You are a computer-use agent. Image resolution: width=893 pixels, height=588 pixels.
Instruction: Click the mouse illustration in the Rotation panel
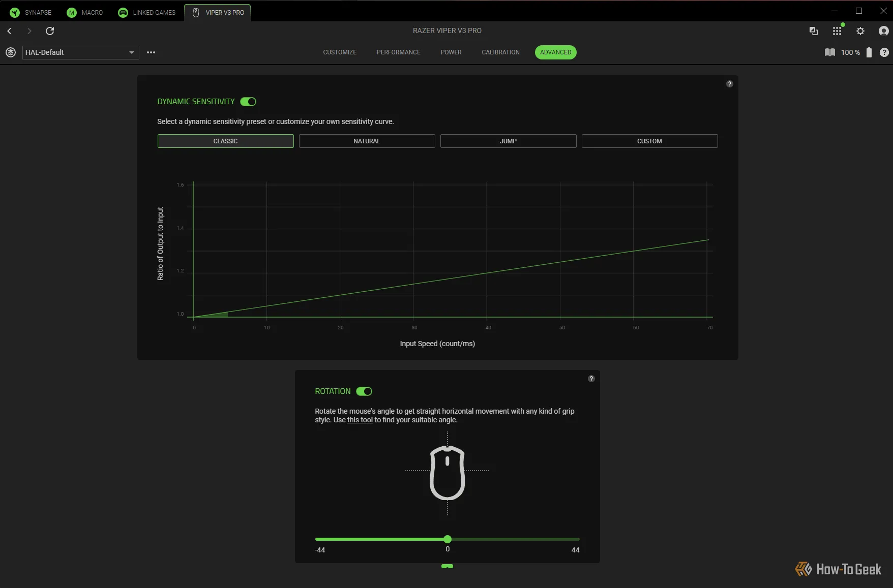[x=448, y=473]
